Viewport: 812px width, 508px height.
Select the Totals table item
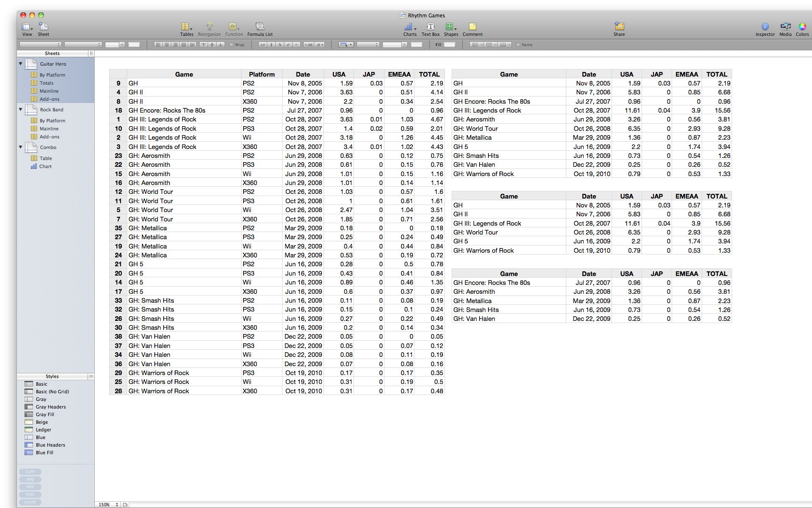47,83
